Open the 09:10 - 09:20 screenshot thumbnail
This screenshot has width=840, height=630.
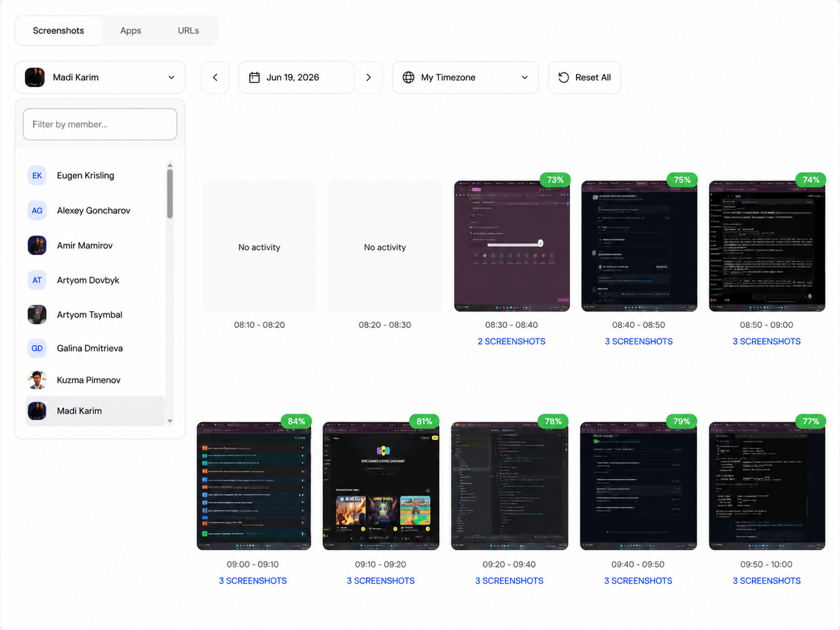coord(381,486)
